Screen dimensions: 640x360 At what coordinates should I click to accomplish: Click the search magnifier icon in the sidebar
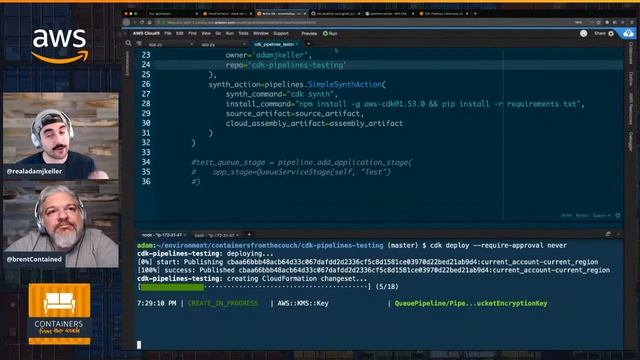click(x=128, y=43)
